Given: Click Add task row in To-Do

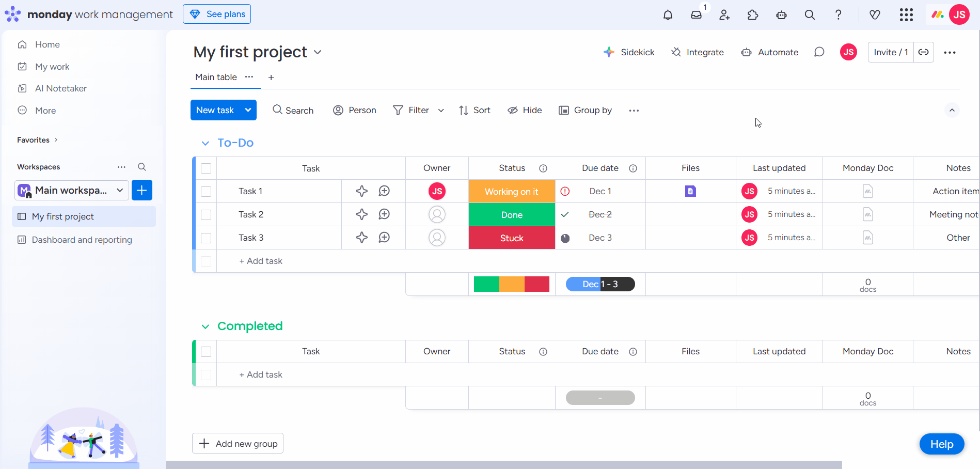Looking at the screenshot, I should [260, 261].
